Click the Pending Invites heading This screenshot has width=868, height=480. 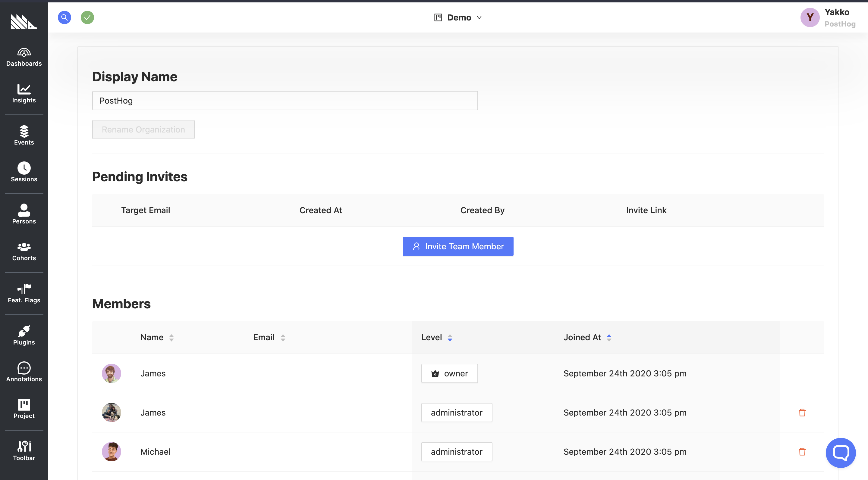point(140,176)
